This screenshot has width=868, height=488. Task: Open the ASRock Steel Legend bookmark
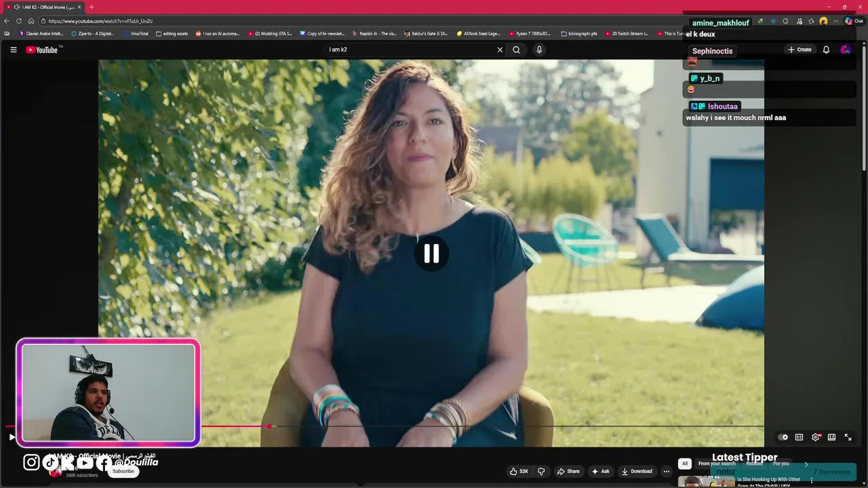tap(479, 33)
